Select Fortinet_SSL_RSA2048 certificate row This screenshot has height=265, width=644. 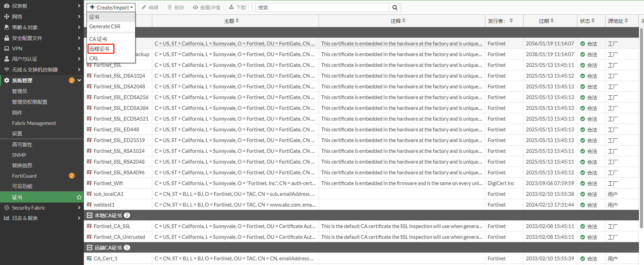pos(361,162)
